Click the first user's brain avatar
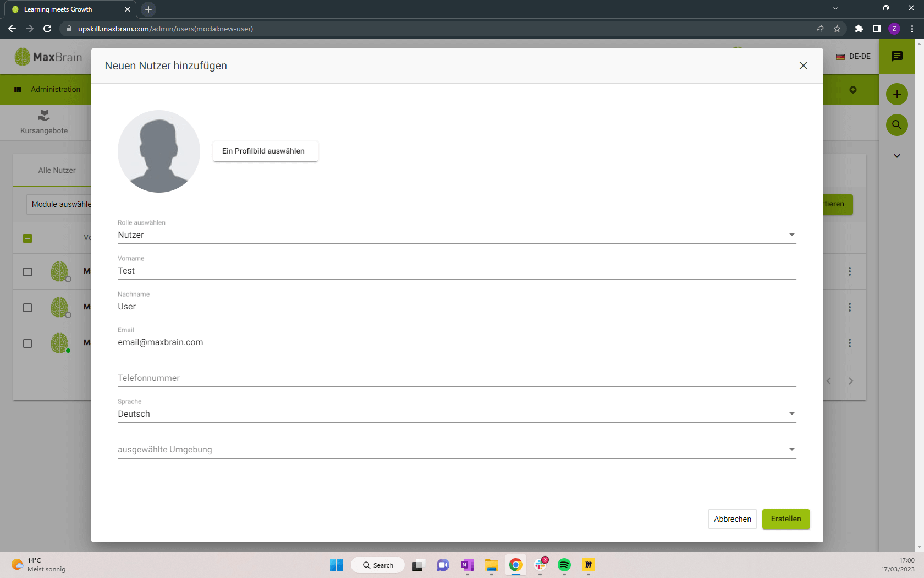The image size is (924, 578). (x=60, y=271)
